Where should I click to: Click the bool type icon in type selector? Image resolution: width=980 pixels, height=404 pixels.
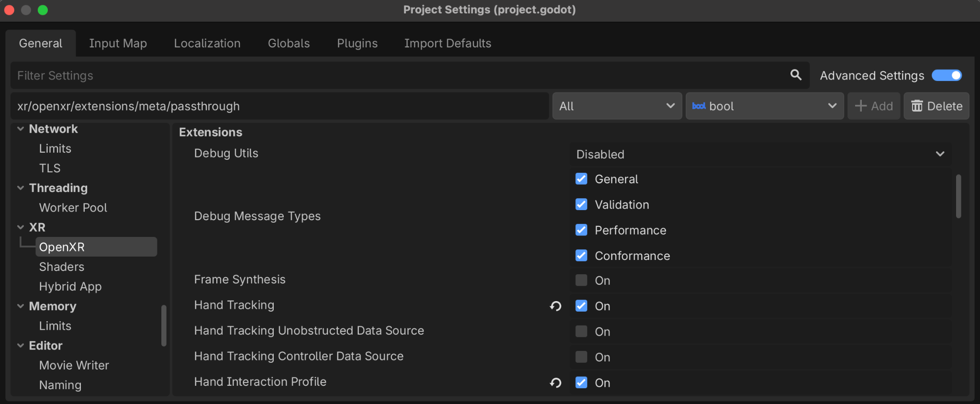pyautogui.click(x=699, y=106)
